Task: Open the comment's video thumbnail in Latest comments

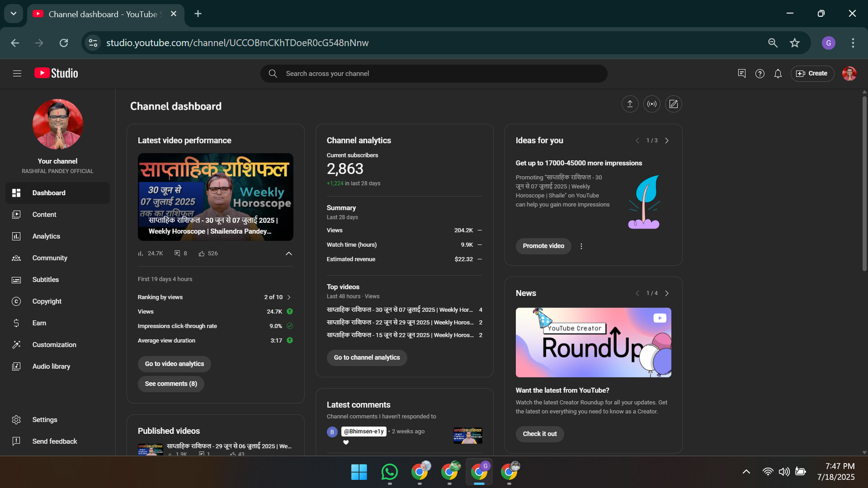Action: click(x=468, y=435)
